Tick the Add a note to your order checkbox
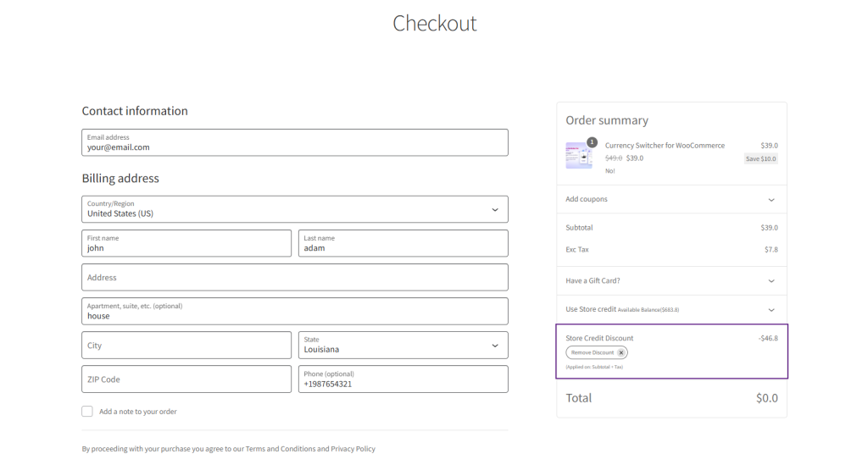The image size is (868, 465). pos(87,412)
